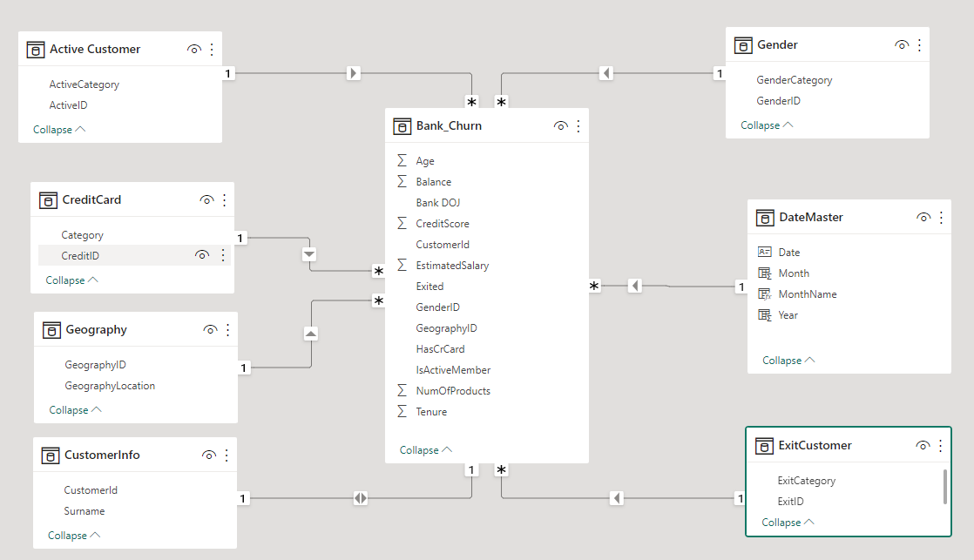Collapse the Geography table
This screenshot has width=974, height=560.
coord(76,410)
